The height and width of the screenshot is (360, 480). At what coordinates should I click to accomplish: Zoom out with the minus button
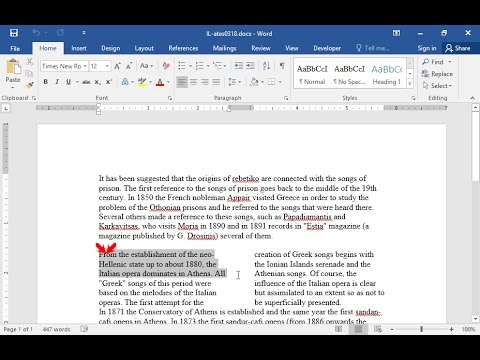(392, 329)
